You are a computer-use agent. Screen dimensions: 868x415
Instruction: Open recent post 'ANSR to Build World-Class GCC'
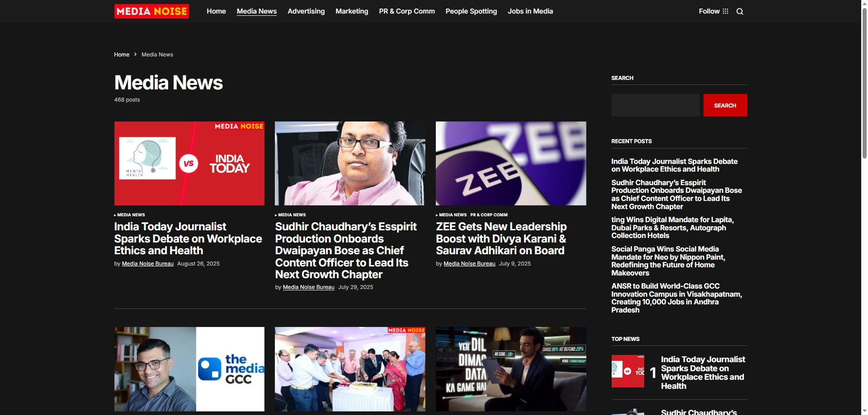click(677, 298)
